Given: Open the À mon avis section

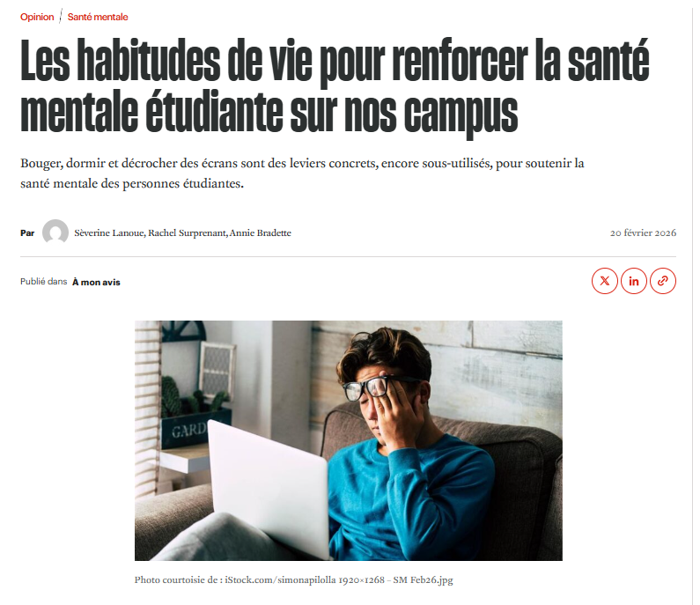Looking at the screenshot, I should (96, 282).
